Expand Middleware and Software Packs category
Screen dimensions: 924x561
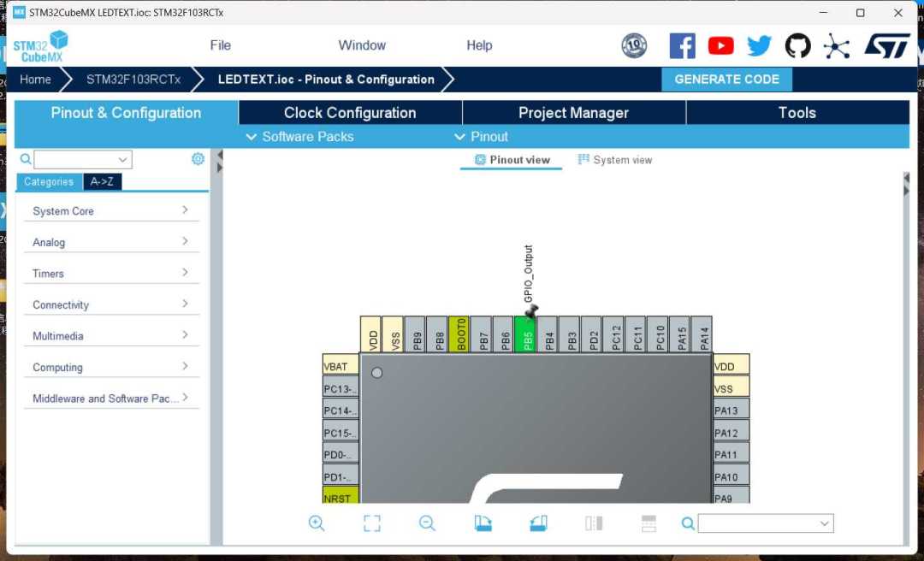point(111,398)
